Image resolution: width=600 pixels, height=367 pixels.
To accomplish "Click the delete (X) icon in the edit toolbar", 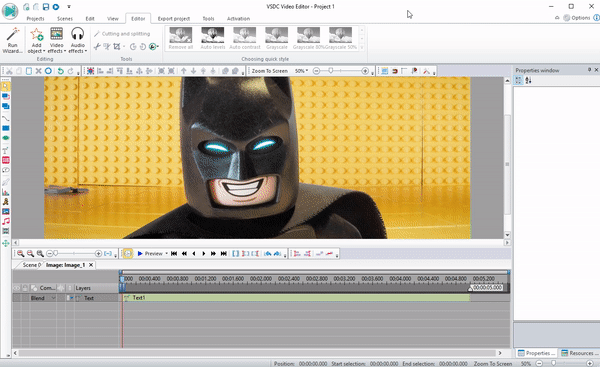I will (38, 71).
